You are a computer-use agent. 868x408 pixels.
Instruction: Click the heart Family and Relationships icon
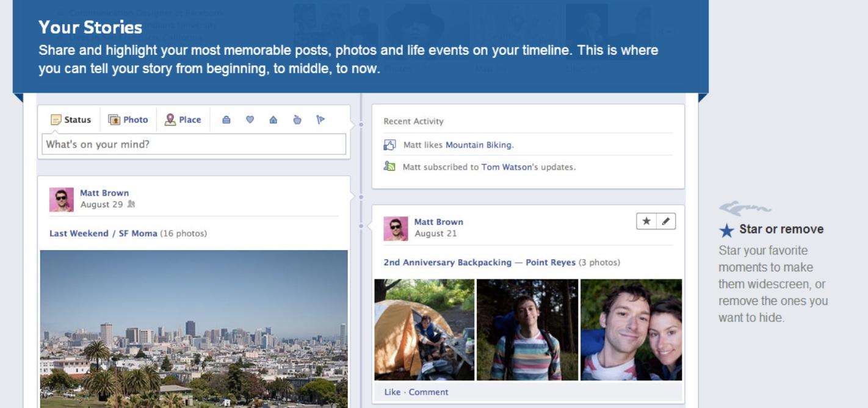[250, 120]
